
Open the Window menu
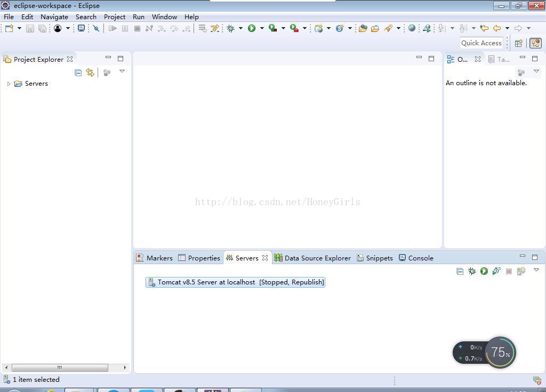pos(164,17)
